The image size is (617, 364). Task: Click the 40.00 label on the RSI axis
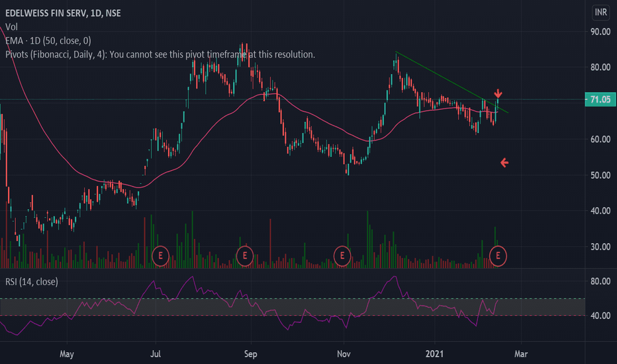pos(600,316)
